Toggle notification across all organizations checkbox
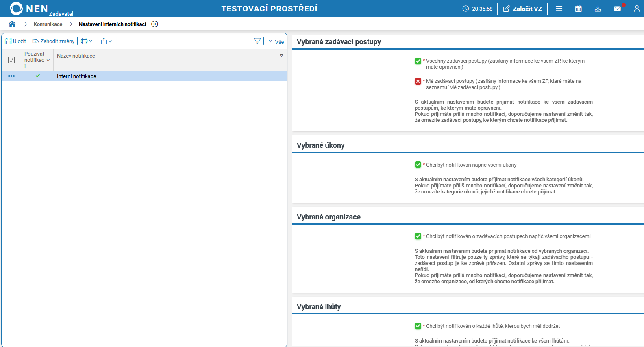Viewport: 644px width, 347px height. click(x=418, y=236)
